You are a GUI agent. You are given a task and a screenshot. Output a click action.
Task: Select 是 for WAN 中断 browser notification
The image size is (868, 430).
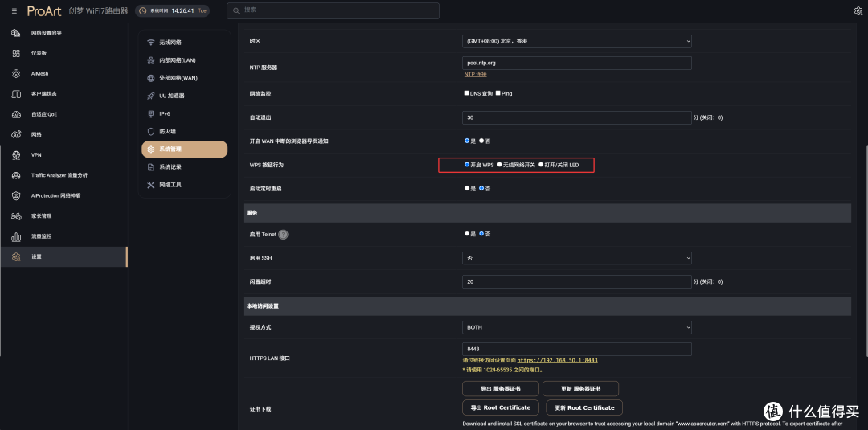pyautogui.click(x=467, y=141)
